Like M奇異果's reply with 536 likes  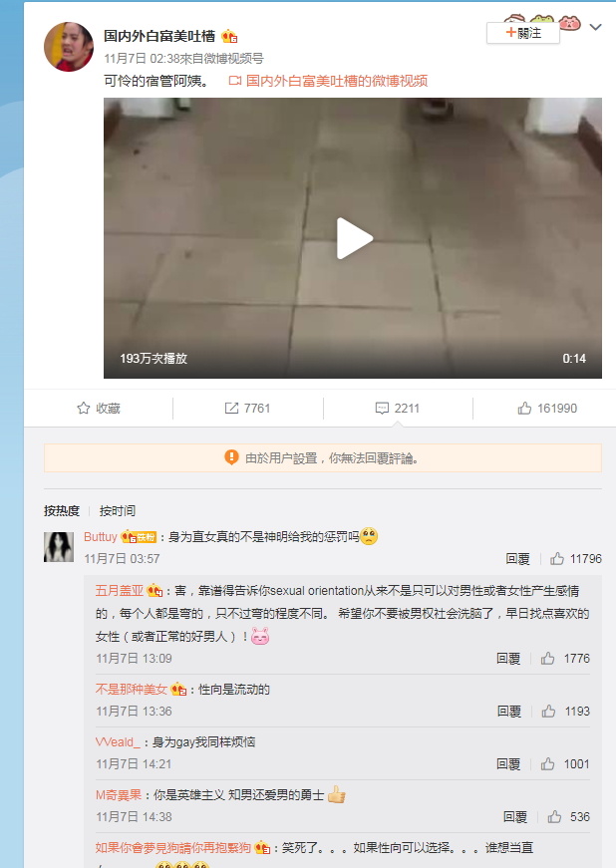point(554,816)
